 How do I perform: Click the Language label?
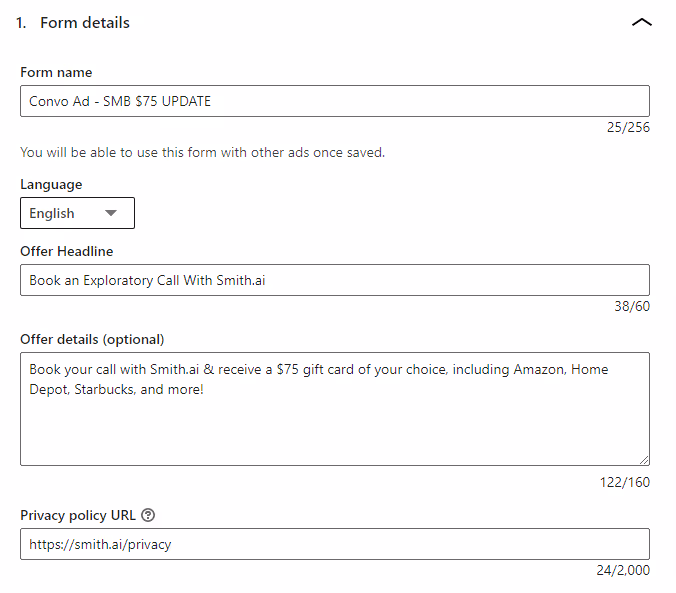51,184
